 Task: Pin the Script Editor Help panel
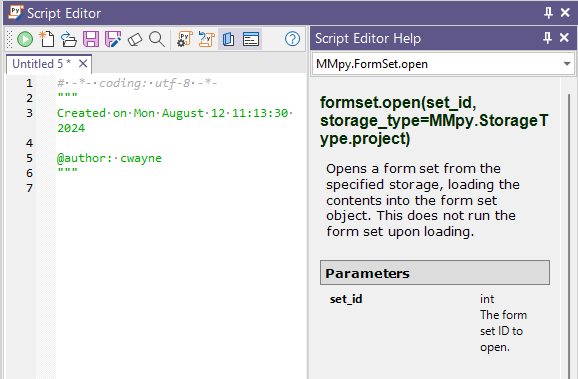pos(547,38)
